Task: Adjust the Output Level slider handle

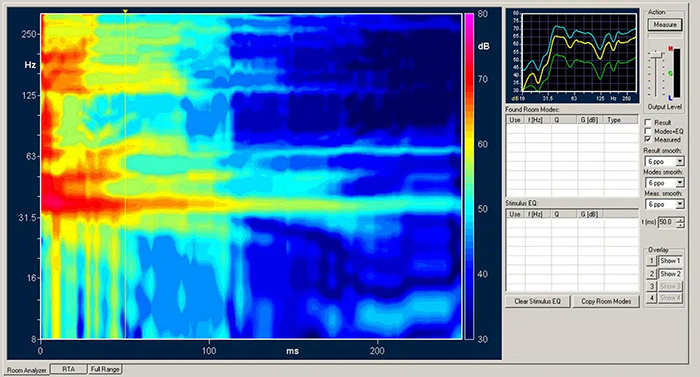Action: (656, 54)
